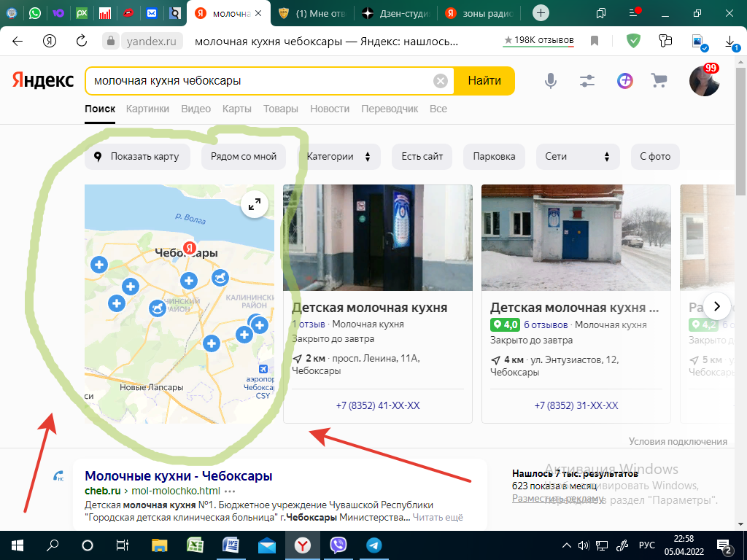The width and height of the screenshot is (747, 560).
Task: Switch to the 'Карты' search tab
Action: pos(237,109)
